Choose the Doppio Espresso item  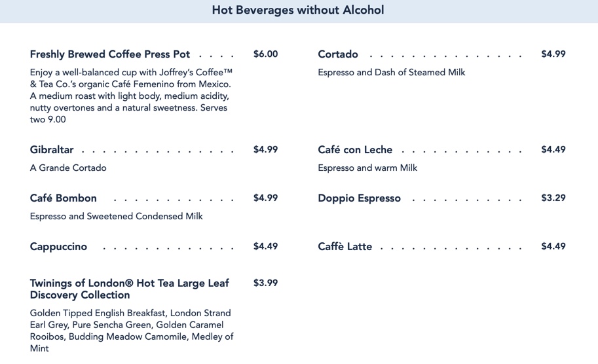359,198
